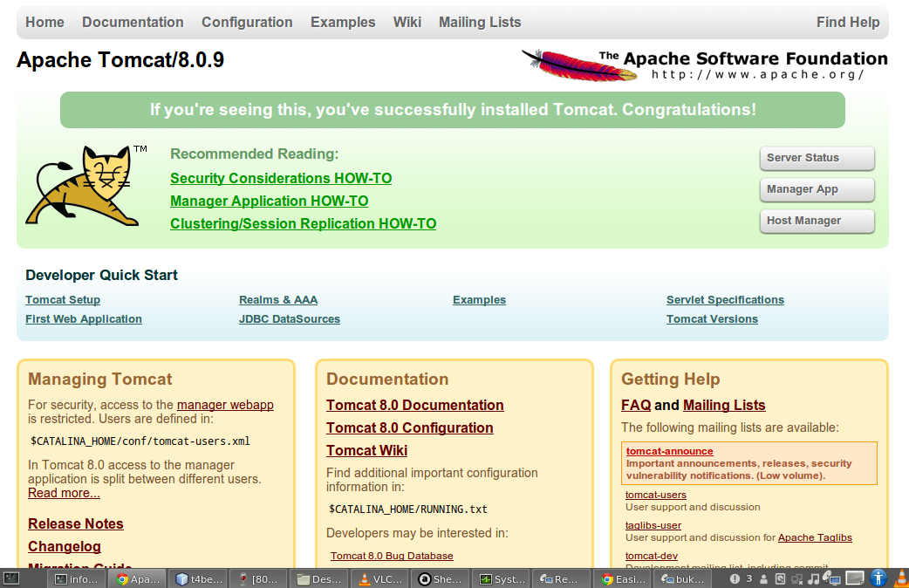Click the Apache feather logo
Viewport: 909px width, 588px height.
click(582, 65)
